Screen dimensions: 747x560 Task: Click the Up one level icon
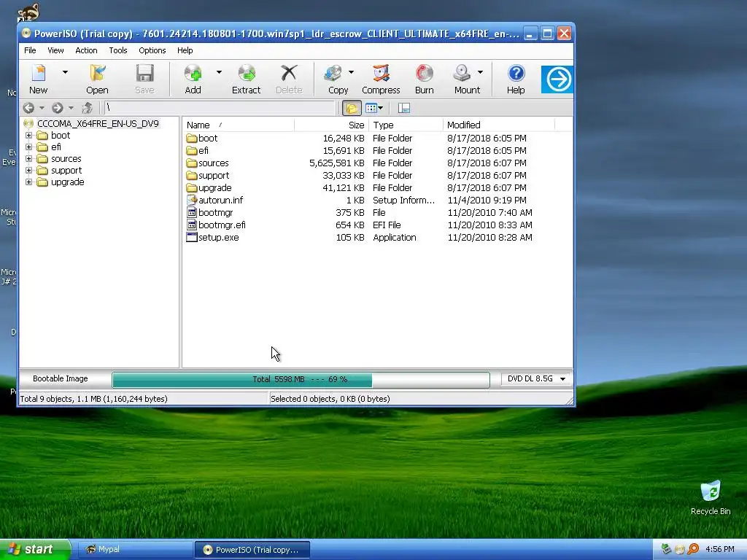(x=88, y=108)
